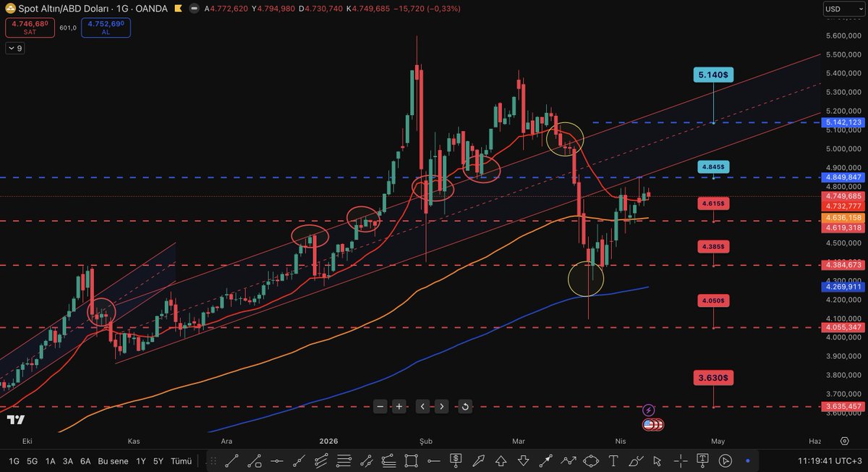Select the ellipse drawing tool
Image resolution: width=868 pixels, height=472 pixels.
(591, 460)
